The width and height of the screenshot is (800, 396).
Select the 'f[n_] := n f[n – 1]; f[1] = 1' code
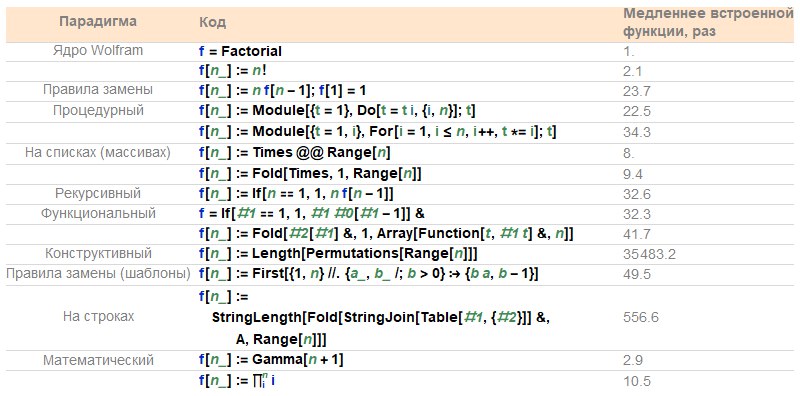pos(283,91)
